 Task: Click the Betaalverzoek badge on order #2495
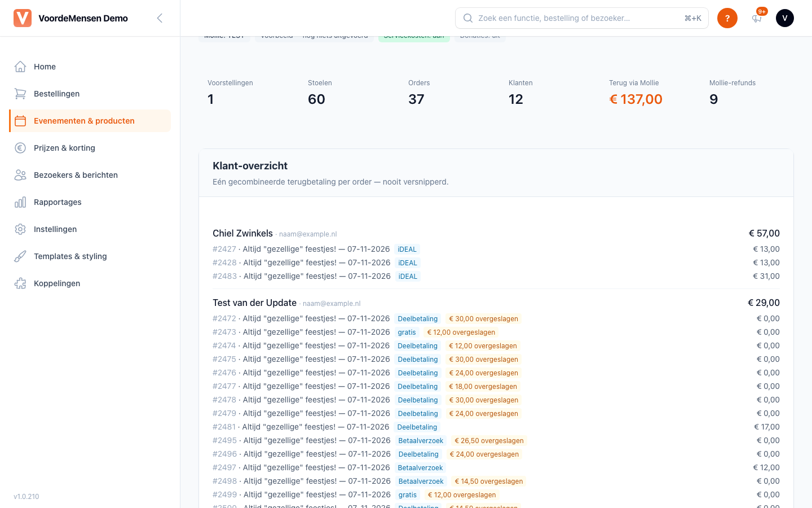(x=421, y=441)
